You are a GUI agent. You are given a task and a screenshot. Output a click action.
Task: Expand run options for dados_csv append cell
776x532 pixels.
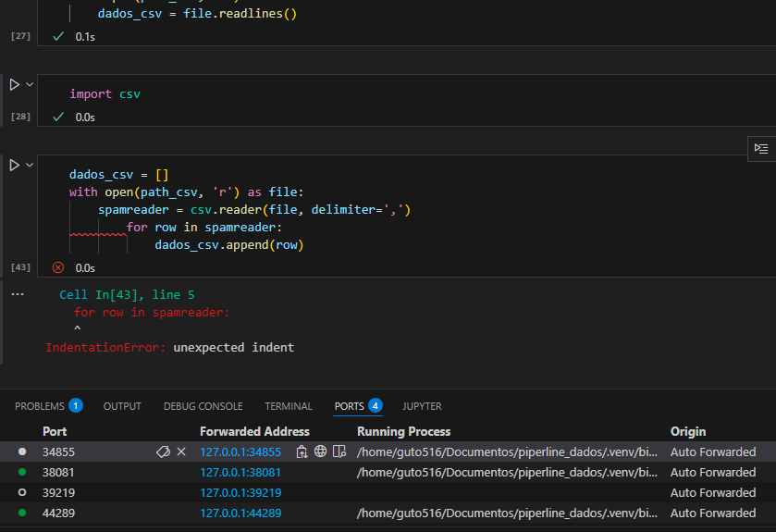click(x=30, y=165)
